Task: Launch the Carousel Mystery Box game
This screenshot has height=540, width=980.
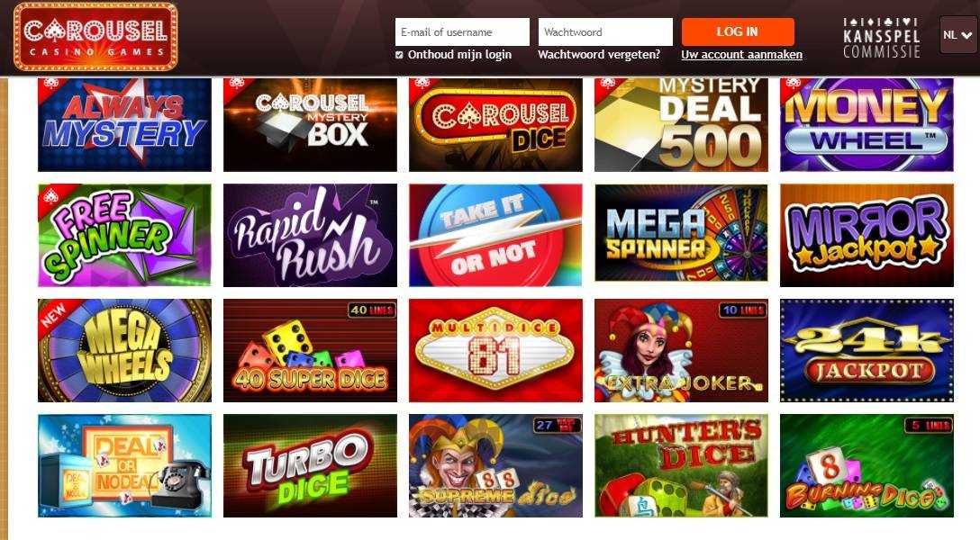Action: pyautogui.click(x=310, y=124)
